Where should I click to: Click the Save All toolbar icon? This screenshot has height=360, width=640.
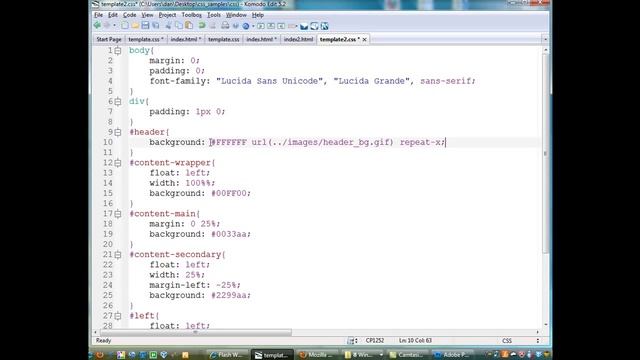pyautogui.click(x=156, y=26)
